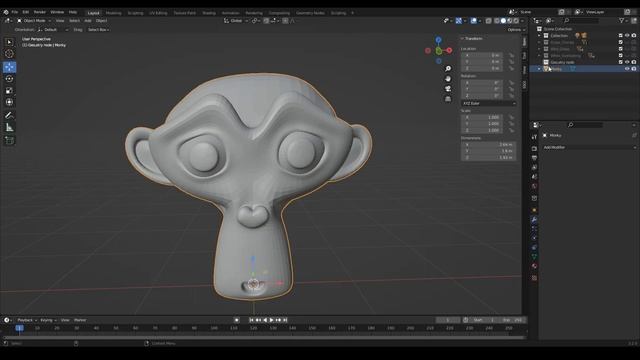Switch orthographic/perspective grid icon
Screen dimensions: 640x360
tap(448, 99)
